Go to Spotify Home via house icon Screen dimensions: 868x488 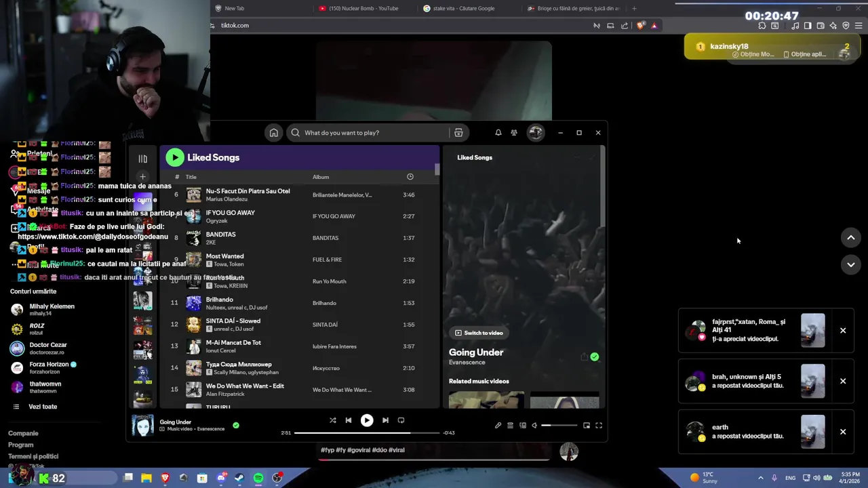click(273, 133)
